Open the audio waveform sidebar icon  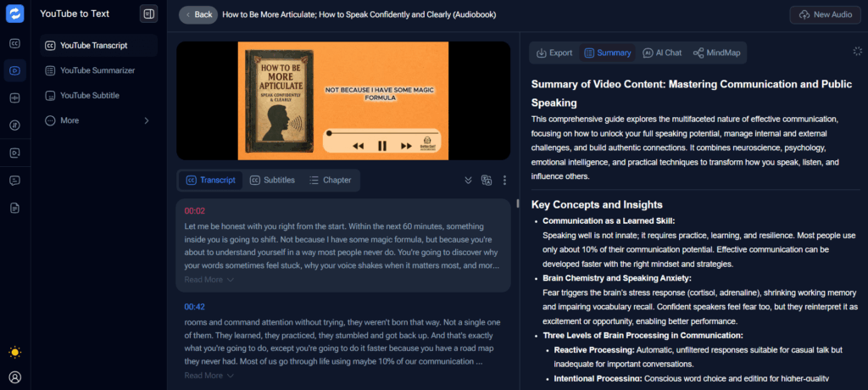pyautogui.click(x=15, y=98)
